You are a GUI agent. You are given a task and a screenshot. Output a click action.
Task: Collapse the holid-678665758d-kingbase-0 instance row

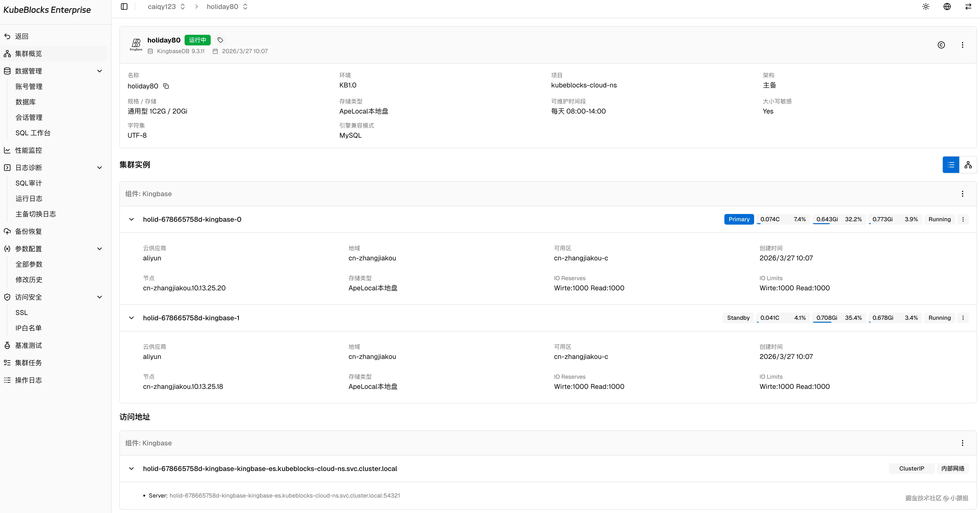click(x=131, y=219)
